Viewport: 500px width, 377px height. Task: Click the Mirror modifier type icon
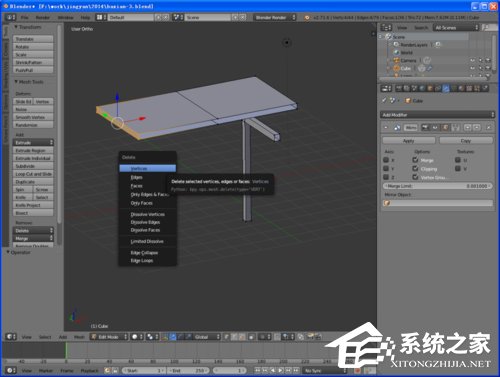coord(397,127)
